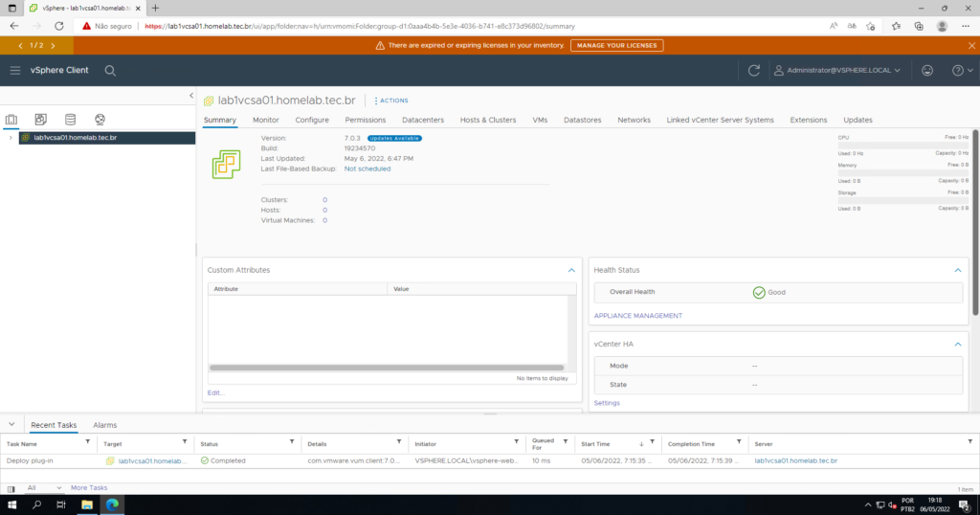The height and width of the screenshot is (515, 980).
Task: Refresh vSphere Client data icon
Action: pyautogui.click(x=754, y=71)
